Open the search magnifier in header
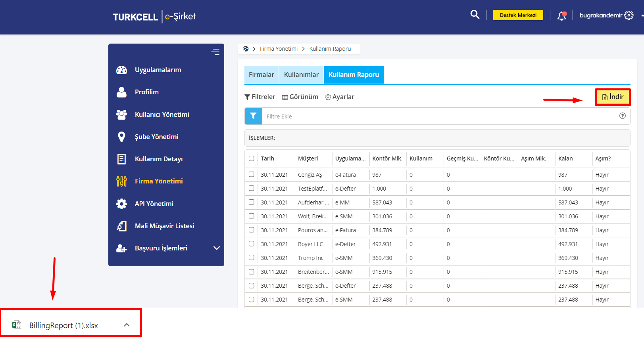Viewport: 644px width, 338px height. 475,15
